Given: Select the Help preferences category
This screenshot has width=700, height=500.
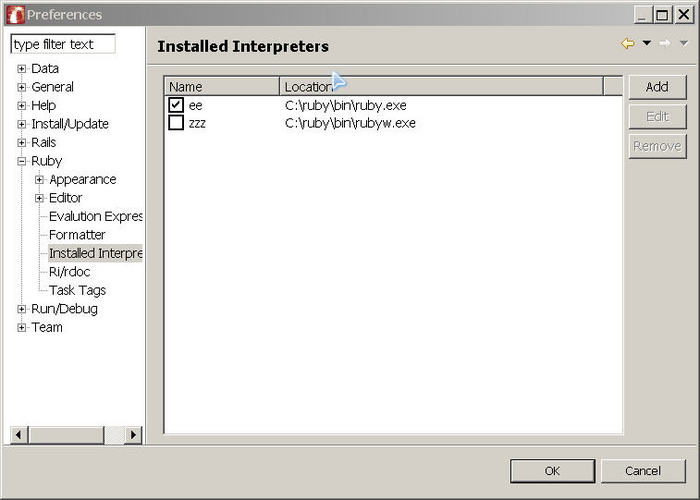Looking at the screenshot, I should [x=43, y=106].
